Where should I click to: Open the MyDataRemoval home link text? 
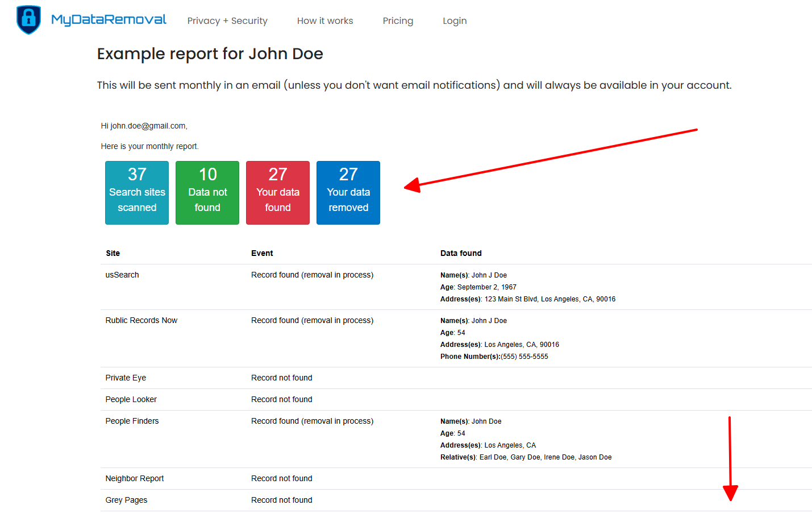(109, 20)
